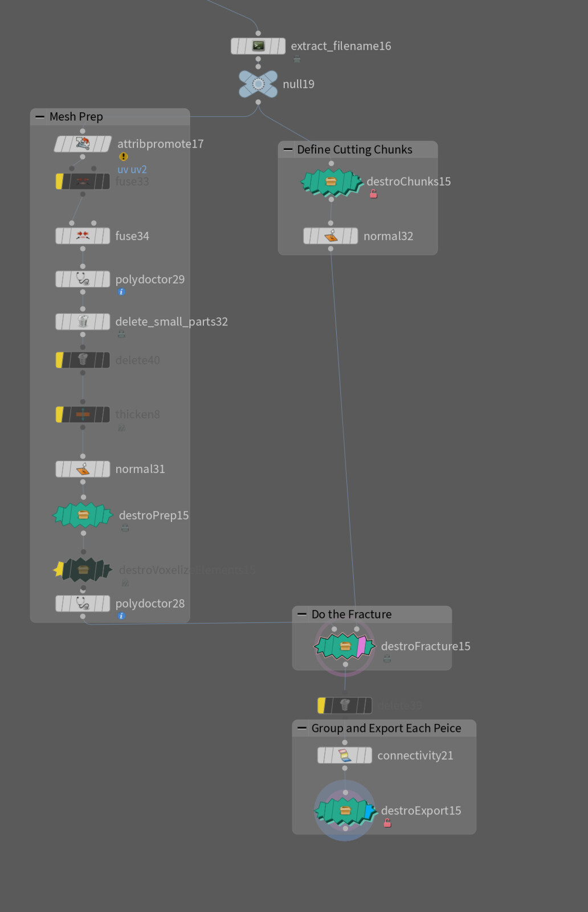This screenshot has height=912, width=588.
Task: Select the connectivity21 node icon
Action: coord(345,755)
